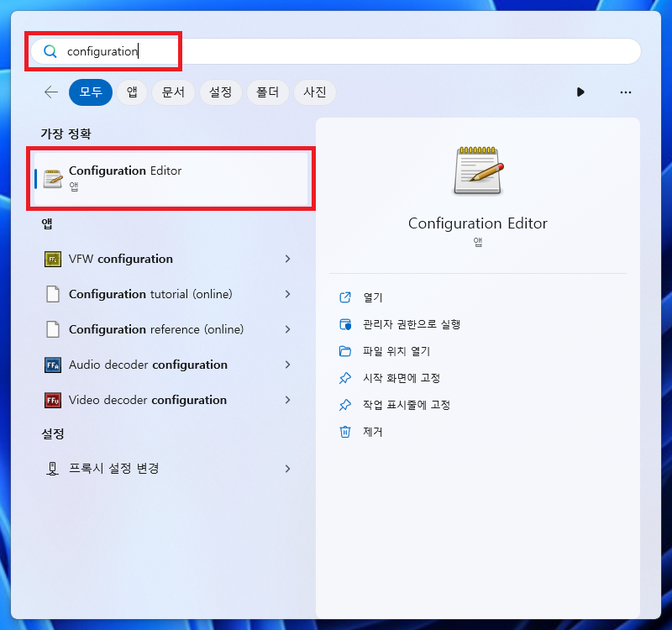Screen dimensions: 672x630
Task: Click the Configuration reference document icon
Action: point(53,329)
